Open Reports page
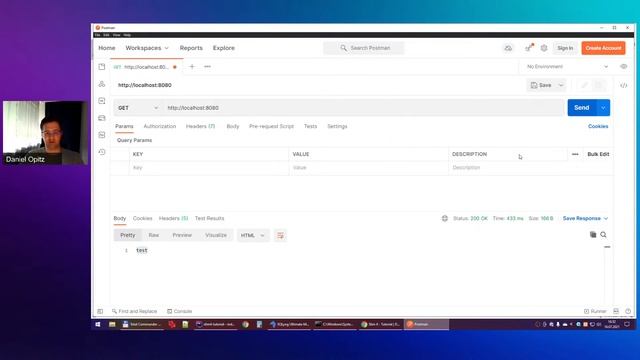The image size is (640, 360). (x=191, y=48)
